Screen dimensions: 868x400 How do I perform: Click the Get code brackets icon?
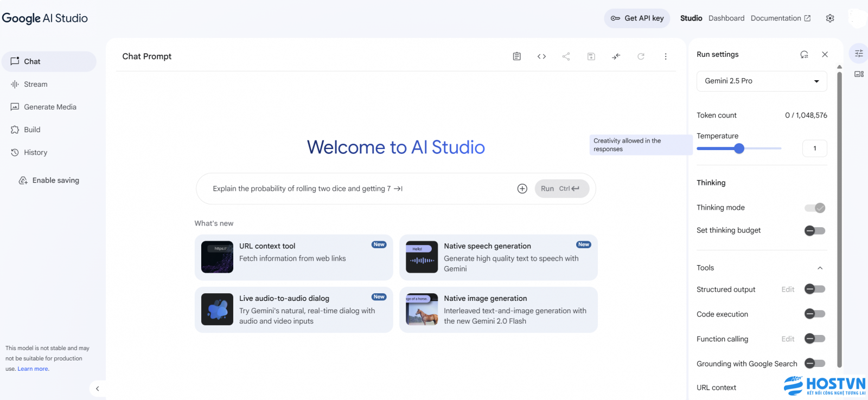click(x=541, y=56)
